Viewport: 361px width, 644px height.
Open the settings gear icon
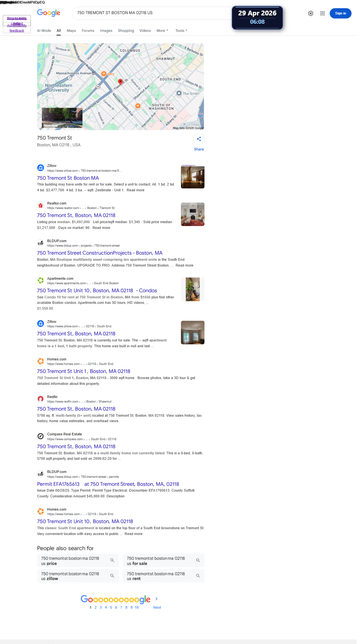(311, 13)
